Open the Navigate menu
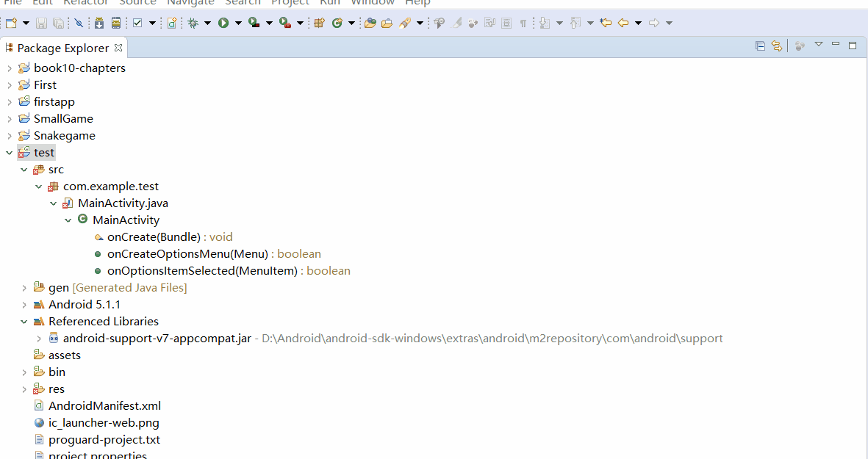This screenshot has width=868, height=459. [190, 2]
